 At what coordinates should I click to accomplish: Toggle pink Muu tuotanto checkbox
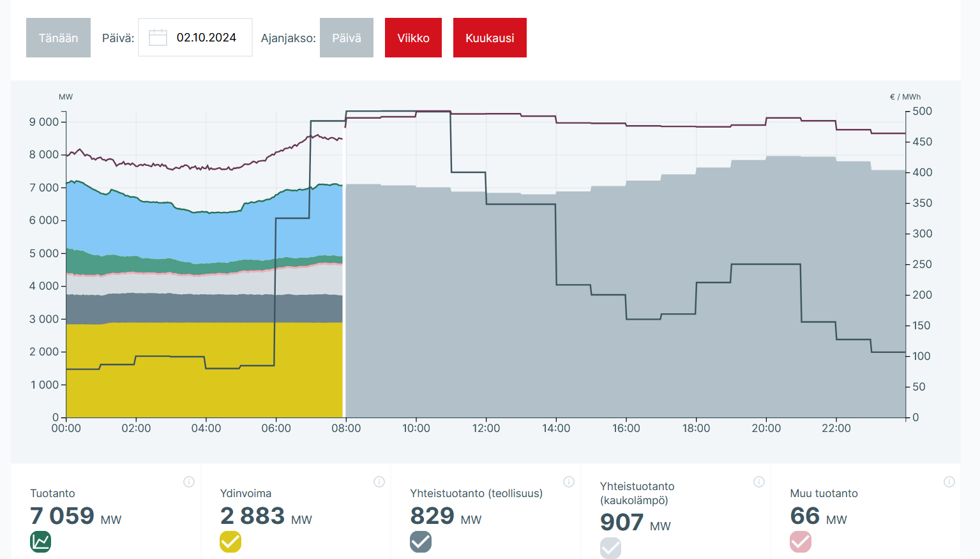[x=801, y=542]
